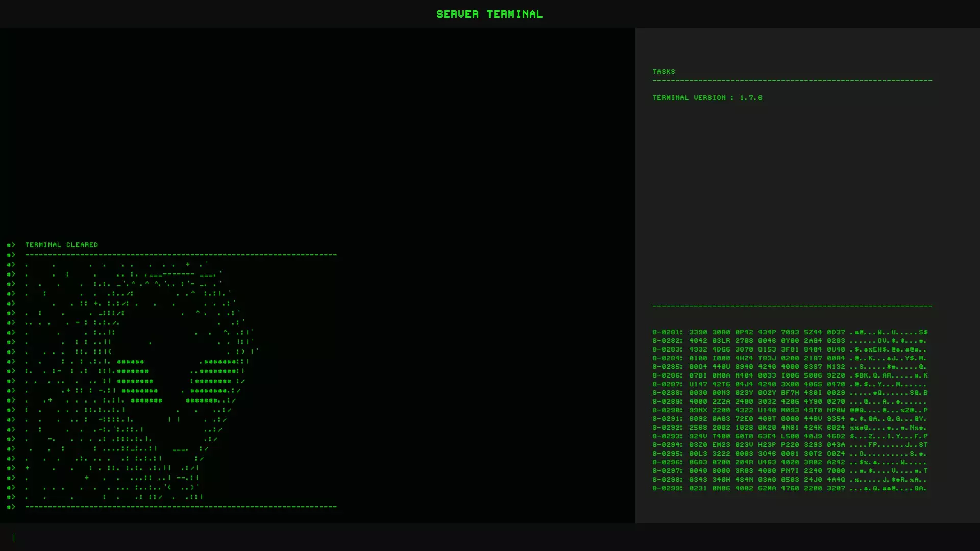980x551 pixels.
Task: Click hex value 3207 in row 8-0299
Action: pyautogui.click(x=836, y=488)
